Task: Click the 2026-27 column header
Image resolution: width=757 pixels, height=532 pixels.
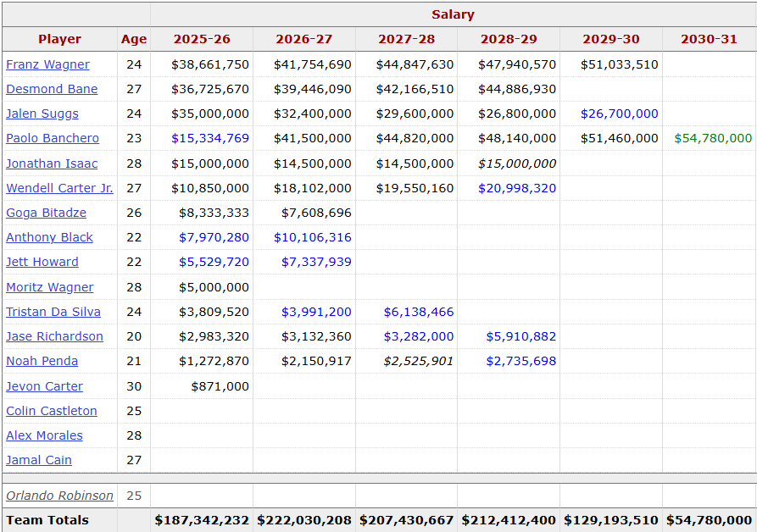Action: pos(304,39)
